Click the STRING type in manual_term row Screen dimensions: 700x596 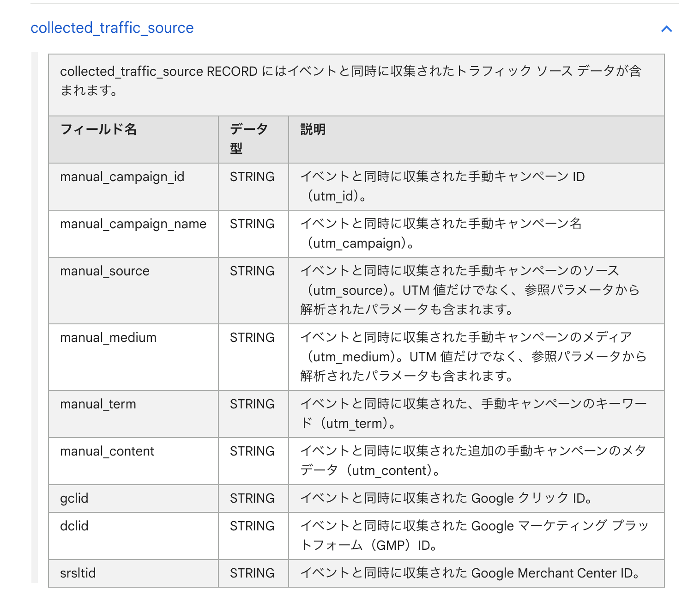[252, 404]
